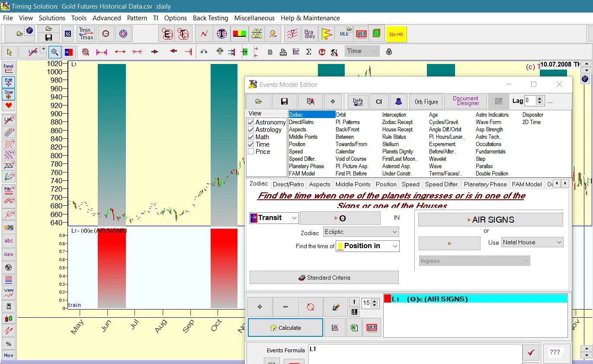The width and height of the screenshot is (593, 364).
Task: Click the Calculate button
Action: click(285, 328)
